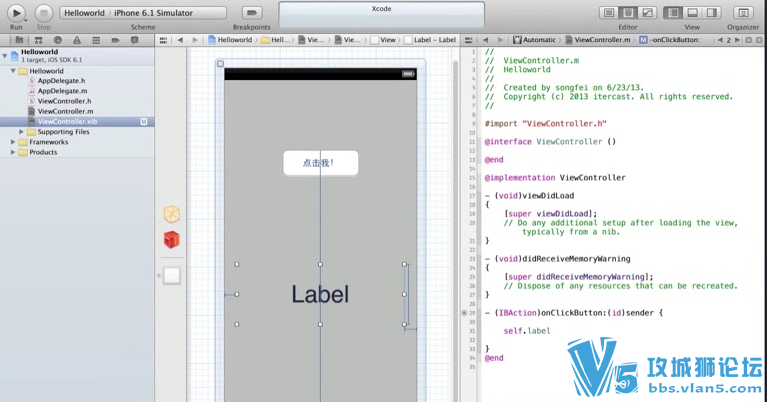The image size is (767, 402).
Task: Show the Utilities pane
Action: point(711,13)
